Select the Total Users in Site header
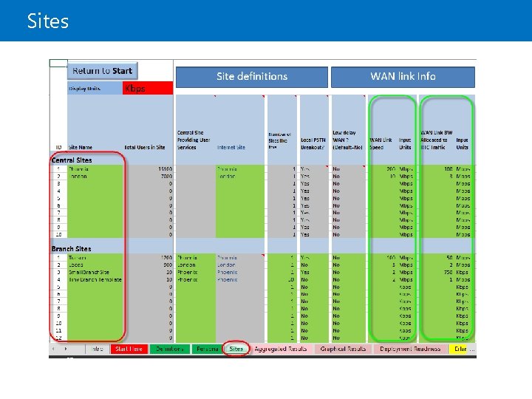Viewport: 532px width, 399px height. (145, 147)
